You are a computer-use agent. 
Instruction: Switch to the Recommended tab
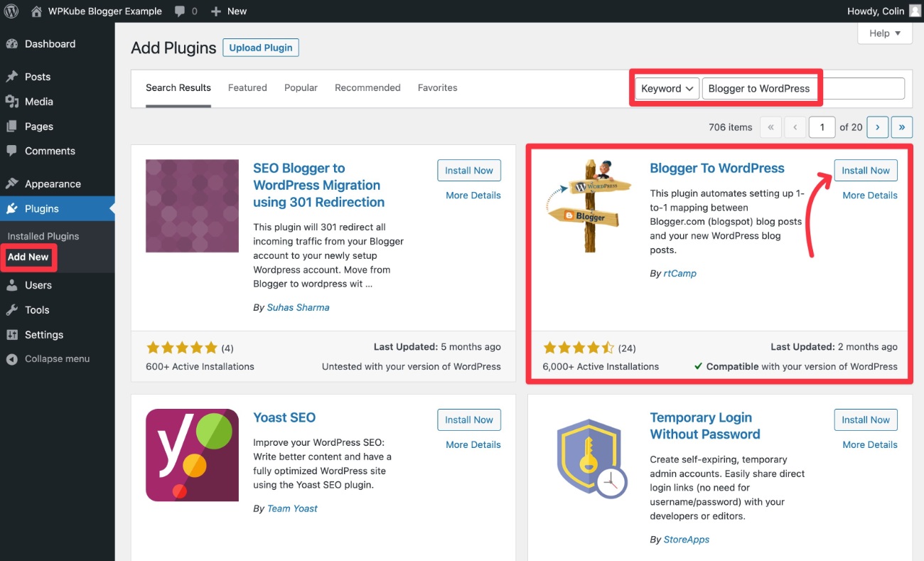coord(367,88)
